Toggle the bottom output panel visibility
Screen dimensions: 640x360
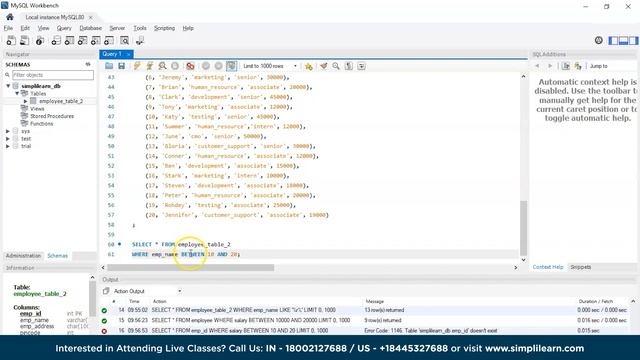(x=623, y=40)
